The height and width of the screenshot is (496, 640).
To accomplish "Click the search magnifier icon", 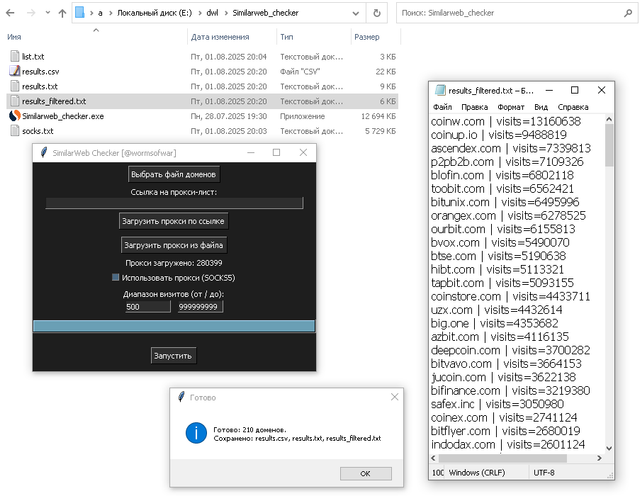I will click(x=628, y=13).
